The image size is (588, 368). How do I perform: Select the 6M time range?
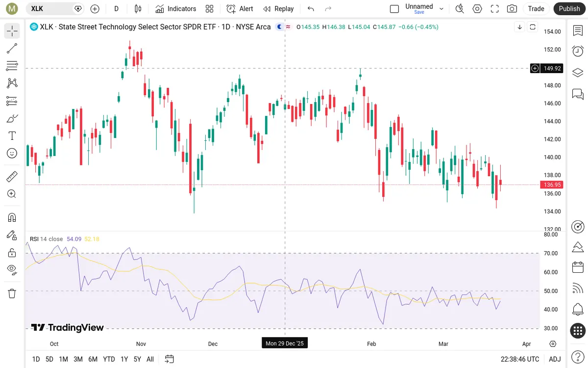(x=93, y=359)
